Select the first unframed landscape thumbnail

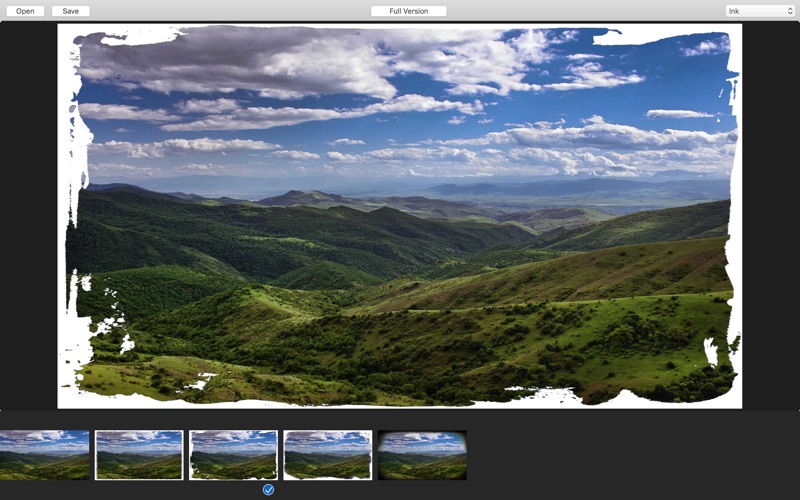click(44, 455)
